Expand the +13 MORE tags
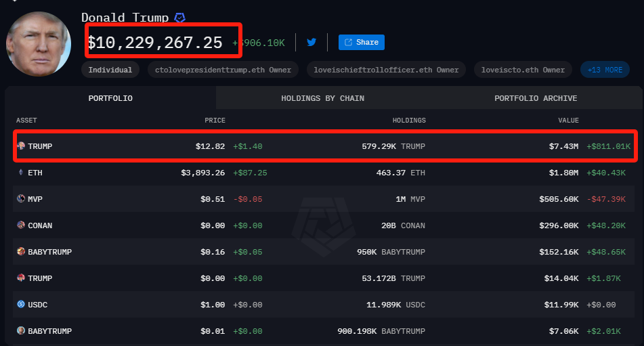The height and width of the screenshot is (346, 644). 605,70
